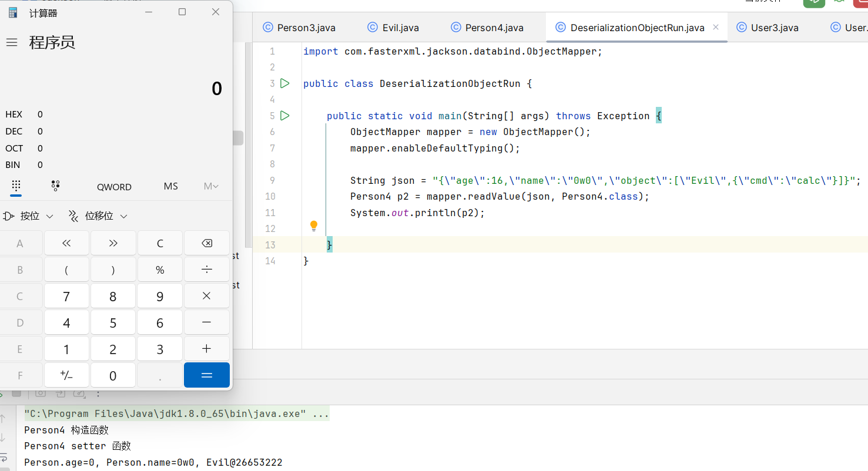
Task: Click the plus operator key
Action: tap(207, 349)
